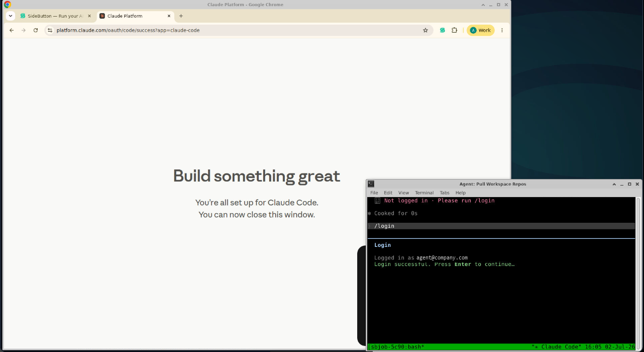The width and height of the screenshot is (644, 352).
Task: Select the Claude Platform tab
Action: point(135,16)
